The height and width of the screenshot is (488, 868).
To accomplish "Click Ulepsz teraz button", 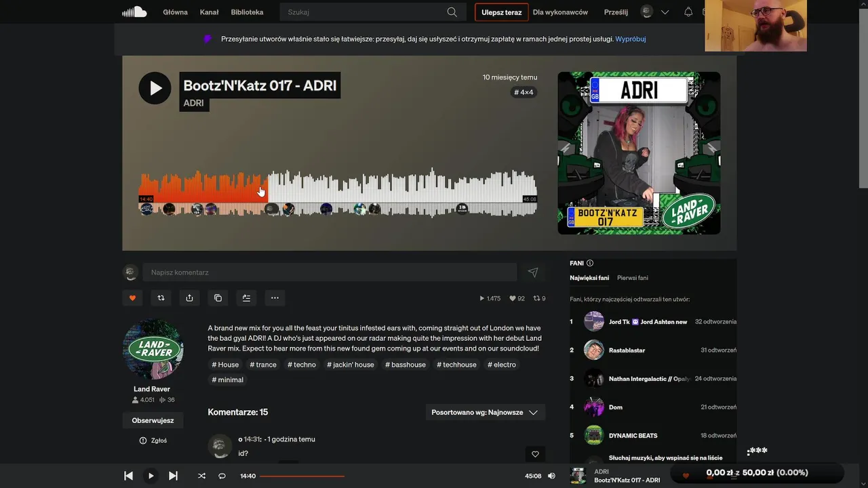I will (x=501, y=12).
